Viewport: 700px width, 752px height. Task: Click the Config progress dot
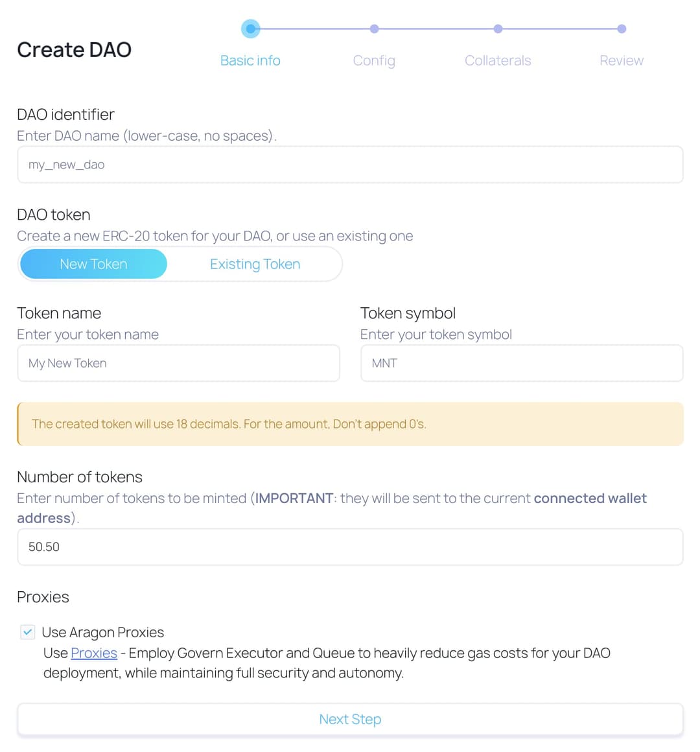click(x=374, y=29)
